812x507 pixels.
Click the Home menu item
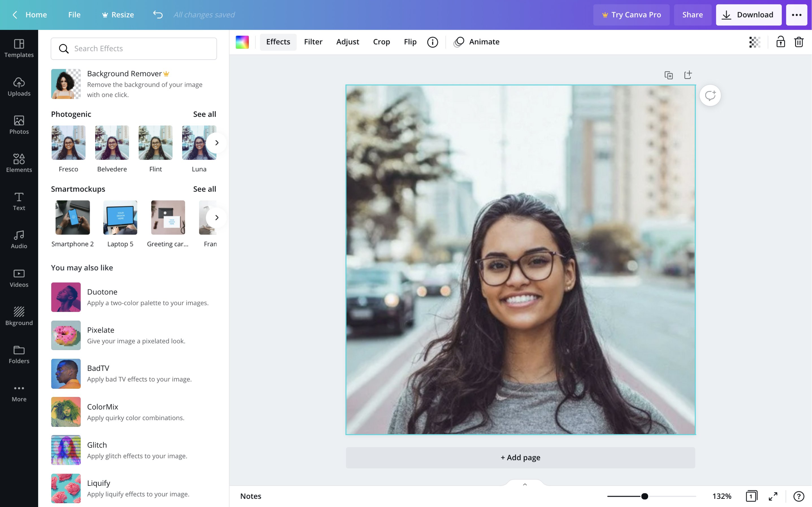[36, 15]
